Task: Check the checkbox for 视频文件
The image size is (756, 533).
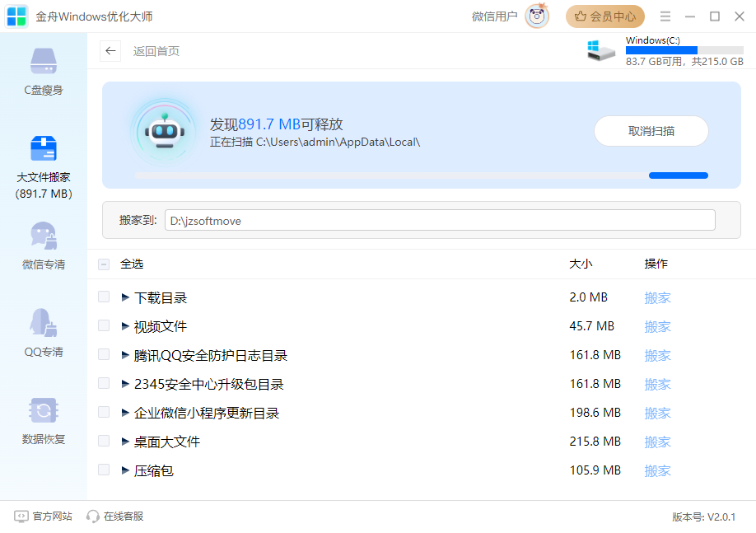Action: (x=104, y=325)
